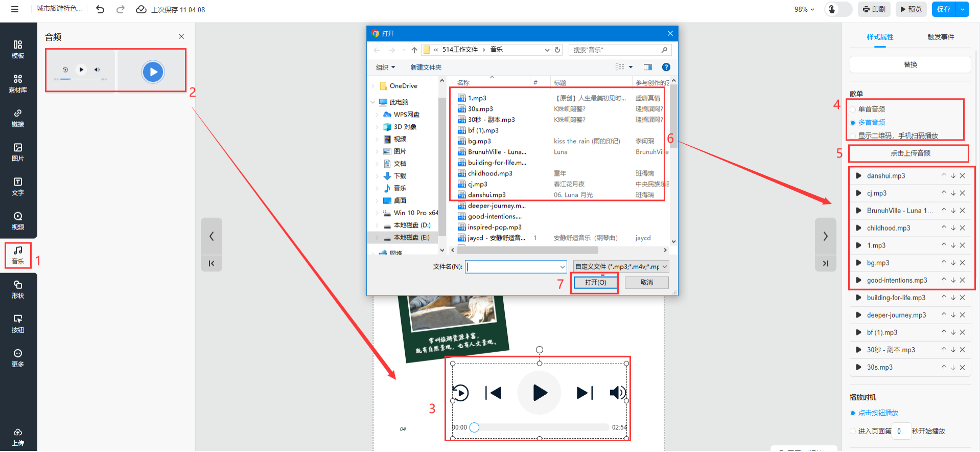Open the 素材库 (Assets) sidebar panel

[x=18, y=83]
